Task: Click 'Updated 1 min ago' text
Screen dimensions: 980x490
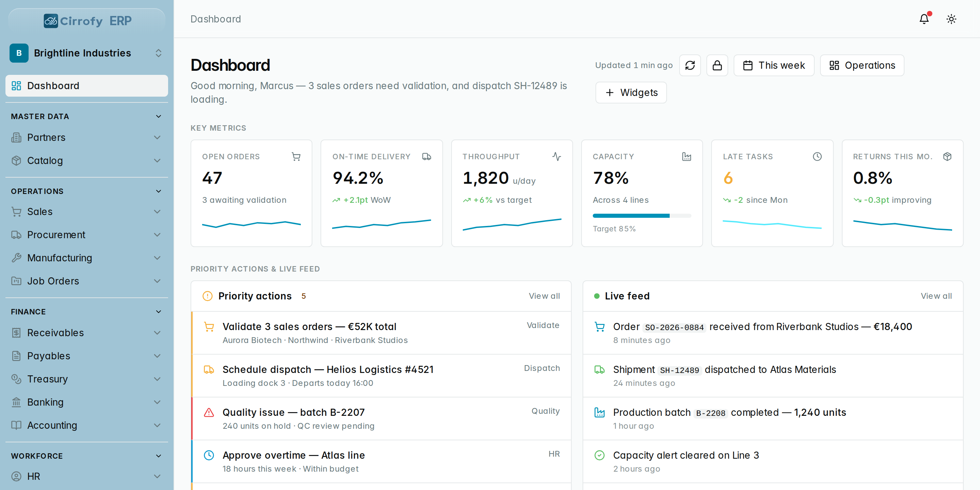Action: point(634,65)
